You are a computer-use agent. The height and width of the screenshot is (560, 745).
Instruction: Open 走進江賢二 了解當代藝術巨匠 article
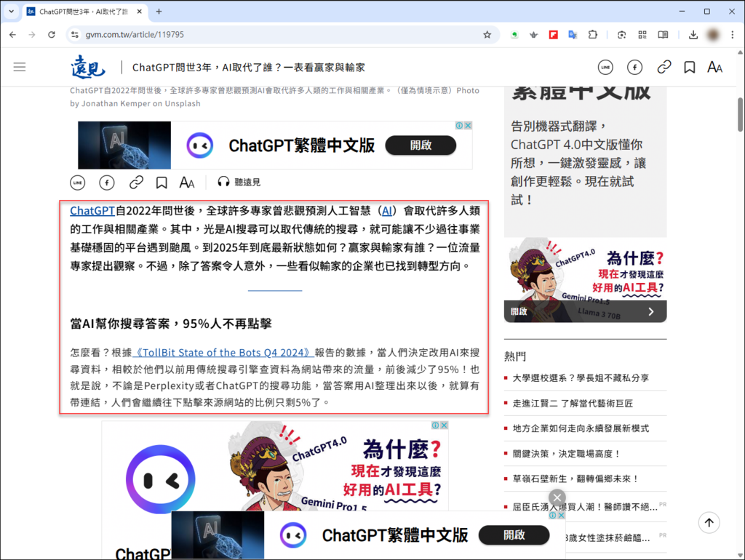pyautogui.click(x=573, y=403)
